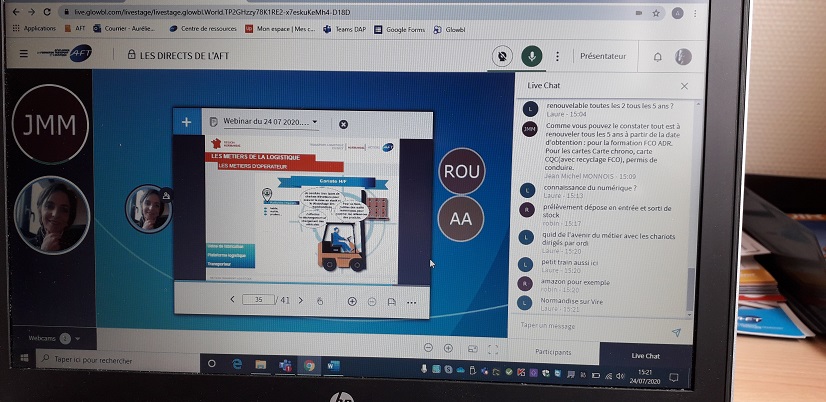
Task: Open the Teams DAP bookmark
Action: (x=344, y=30)
